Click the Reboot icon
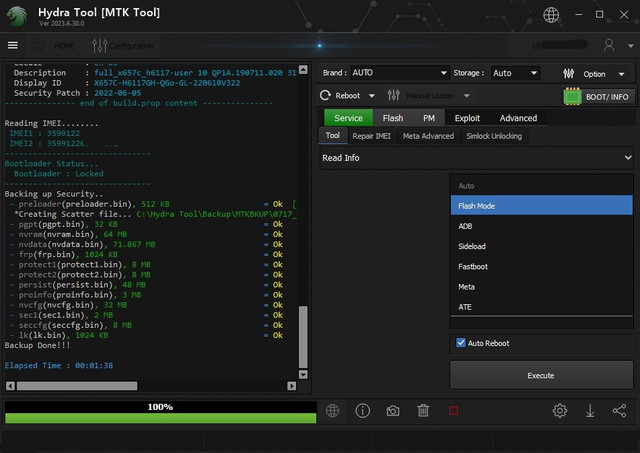 click(325, 95)
